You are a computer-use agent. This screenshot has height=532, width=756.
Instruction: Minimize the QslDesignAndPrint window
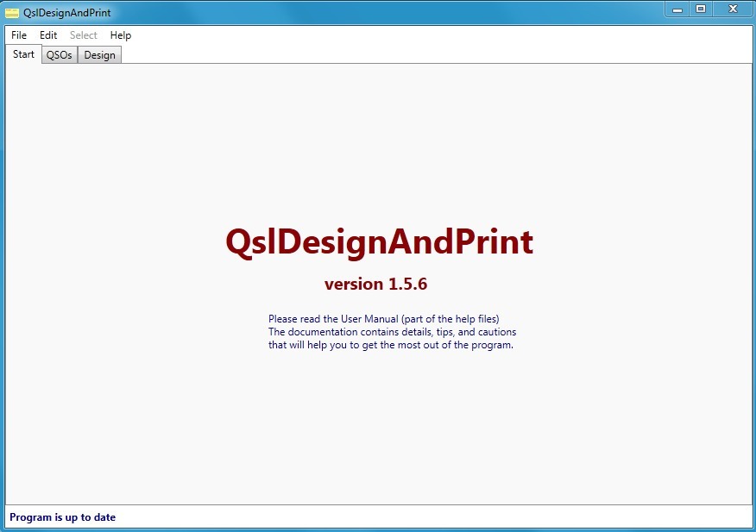click(677, 9)
